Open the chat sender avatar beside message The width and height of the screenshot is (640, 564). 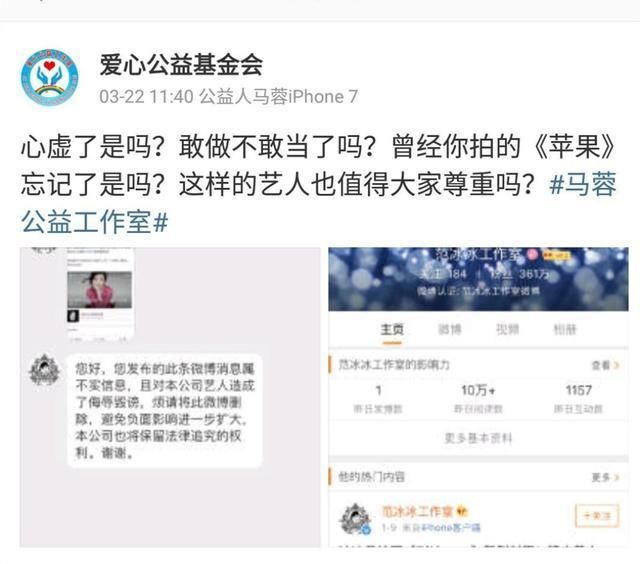pos(44,370)
